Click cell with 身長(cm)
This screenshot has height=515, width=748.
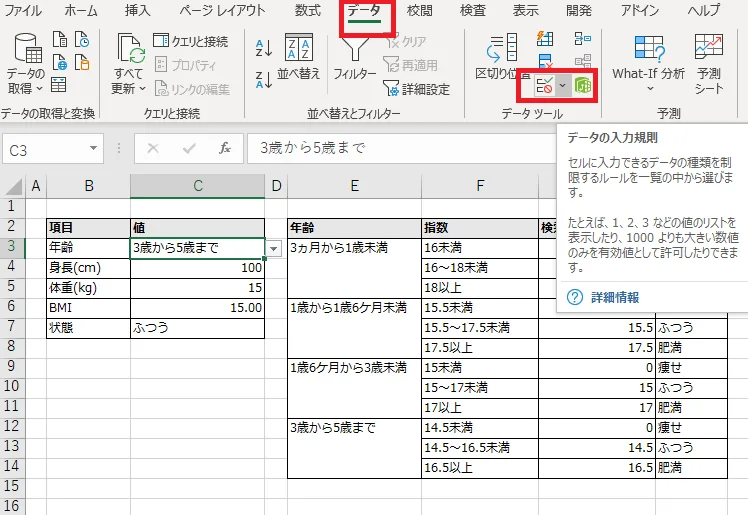click(88, 268)
